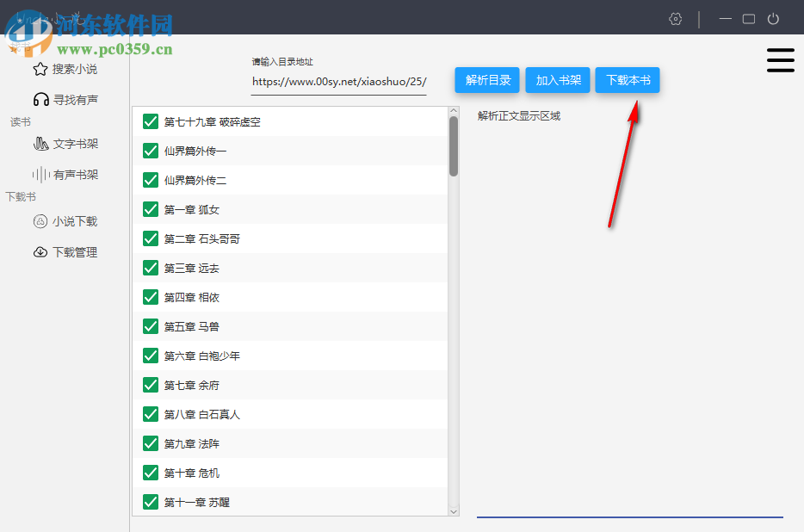The height and width of the screenshot is (532, 804).
Task: Click the power icon at top right
Action: click(x=773, y=18)
